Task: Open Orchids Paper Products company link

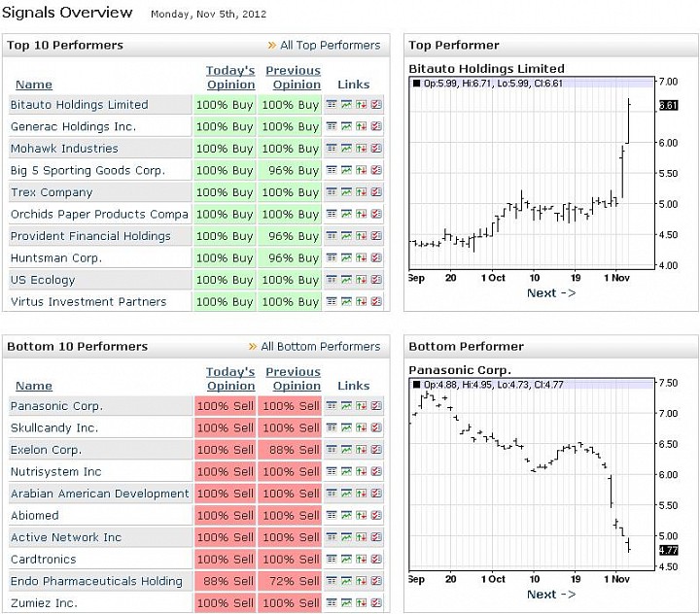Action: 99,214
